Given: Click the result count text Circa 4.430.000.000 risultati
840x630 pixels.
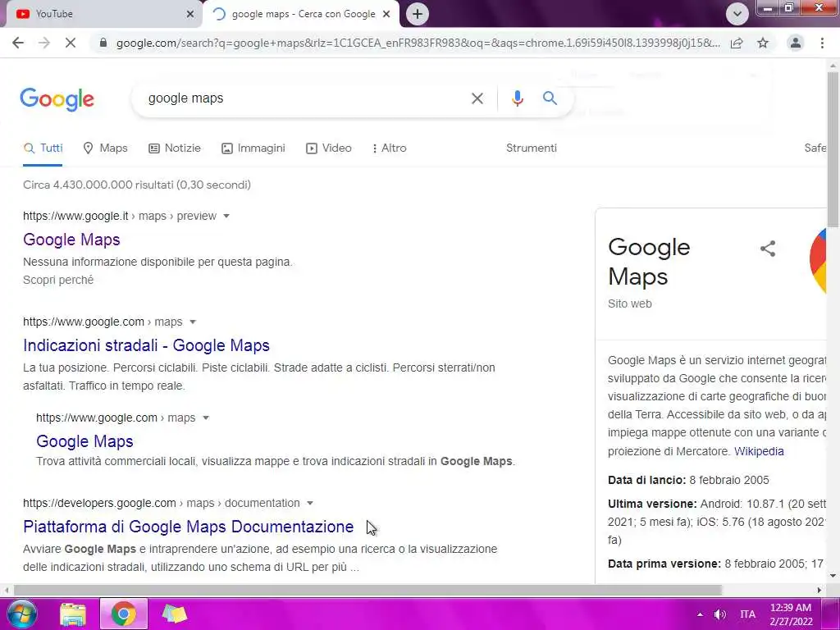Looking at the screenshot, I should [x=98, y=185].
